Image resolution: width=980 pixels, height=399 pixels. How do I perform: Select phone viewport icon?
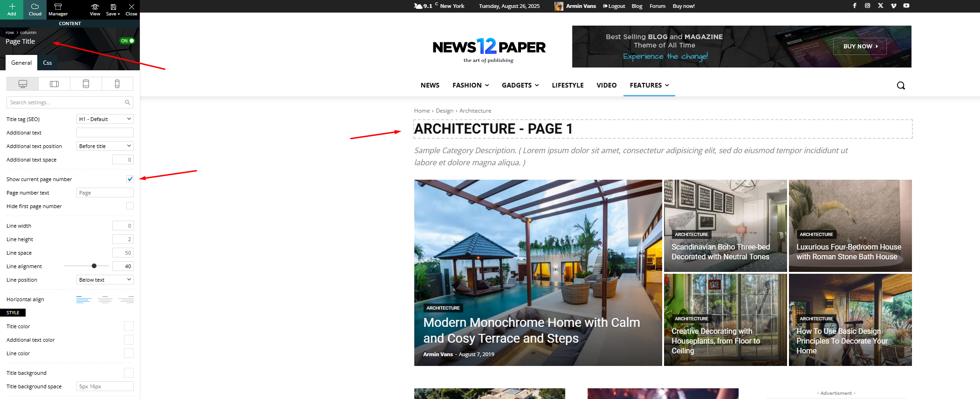[x=117, y=84]
